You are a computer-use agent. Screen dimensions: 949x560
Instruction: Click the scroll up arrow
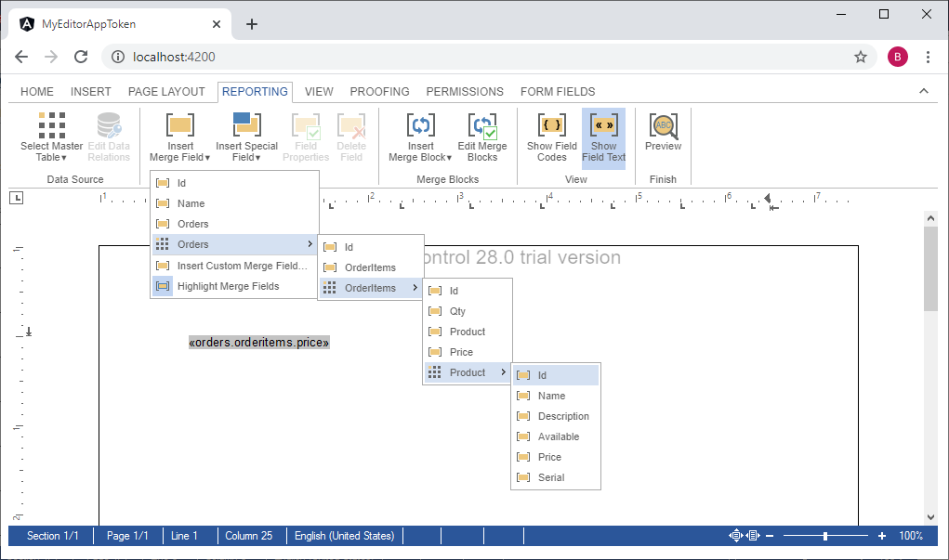[930, 218]
